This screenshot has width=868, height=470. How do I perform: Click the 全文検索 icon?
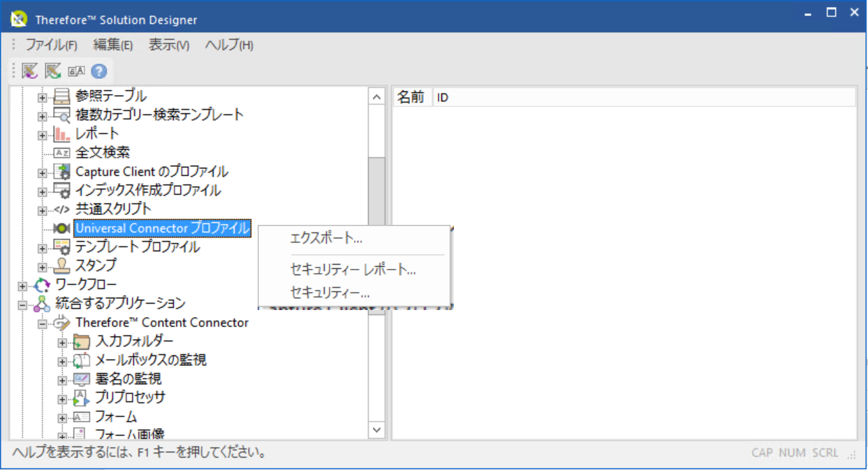tap(62, 152)
